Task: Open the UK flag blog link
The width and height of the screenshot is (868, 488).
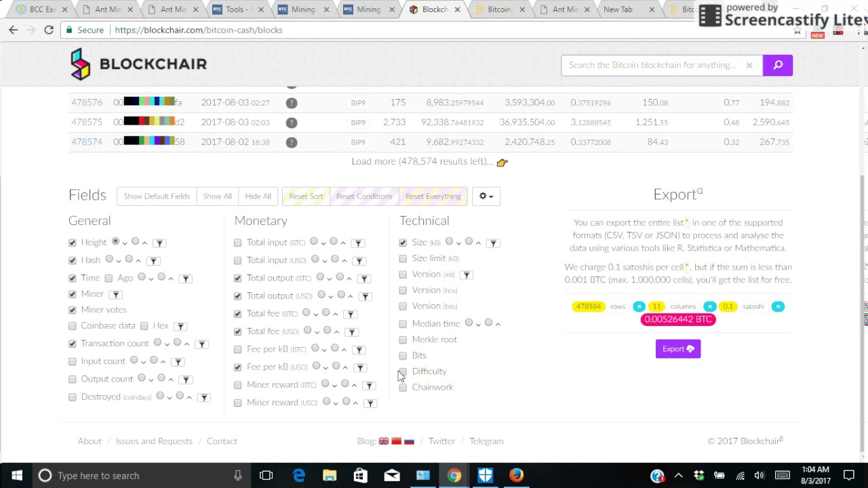Action: pyautogui.click(x=384, y=441)
